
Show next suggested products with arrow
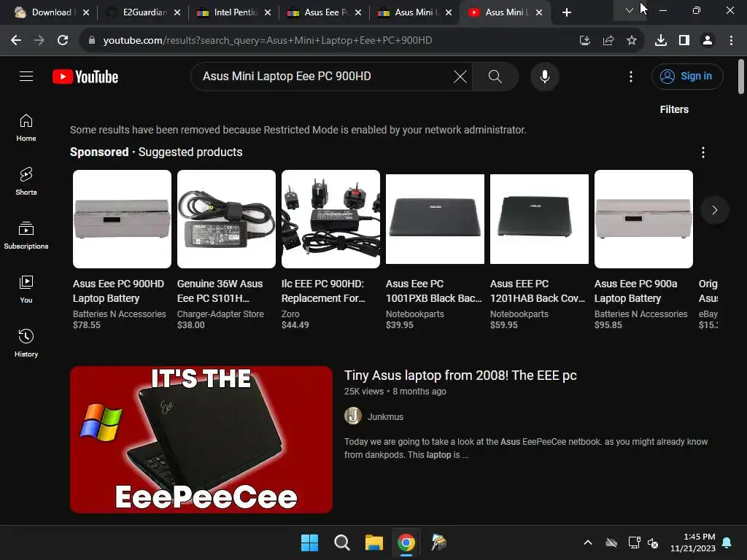point(715,210)
